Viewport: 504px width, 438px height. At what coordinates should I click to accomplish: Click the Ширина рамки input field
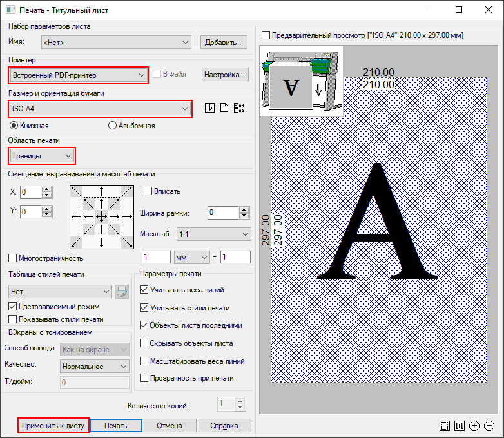(222, 213)
